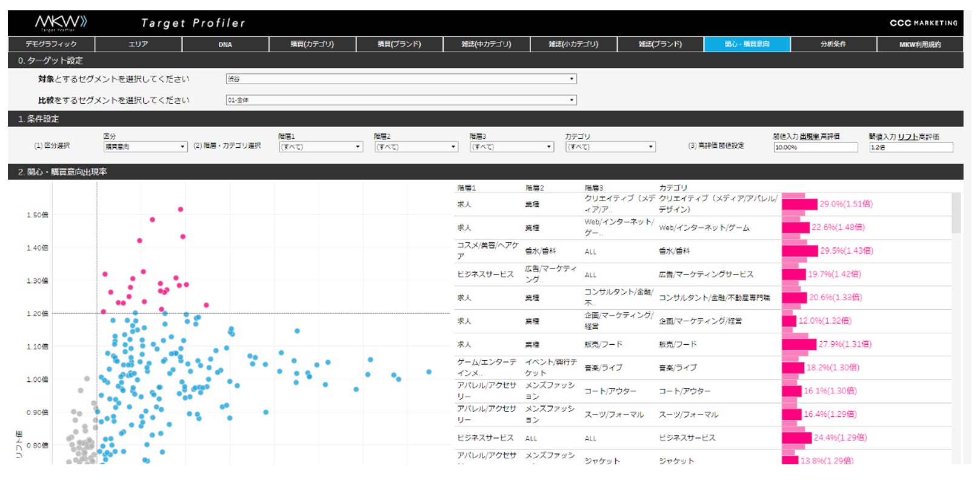The height and width of the screenshot is (480, 980).
Task: Click the 22.6%(1.48倍) bar
Action: pos(796,228)
